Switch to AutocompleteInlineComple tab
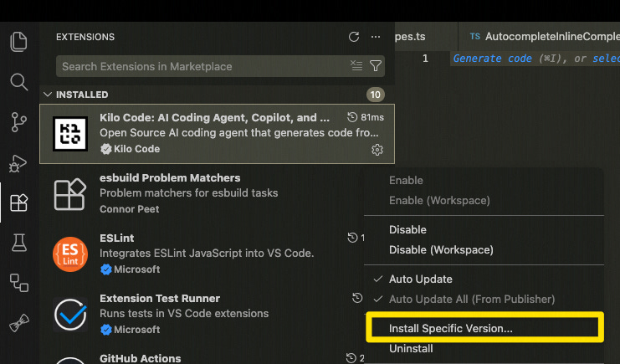620x364 pixels. click(x=540, y=37)
